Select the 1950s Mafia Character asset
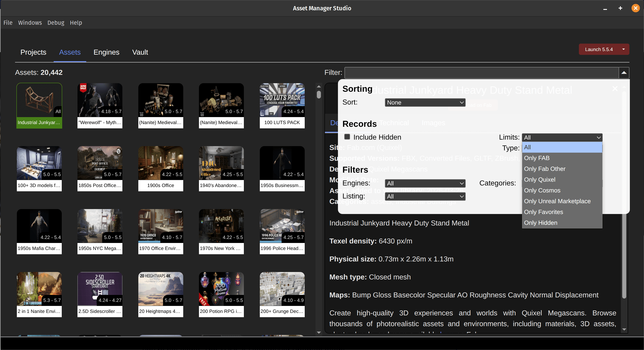This screenshot has width=644, height=350. click(39, 232)
